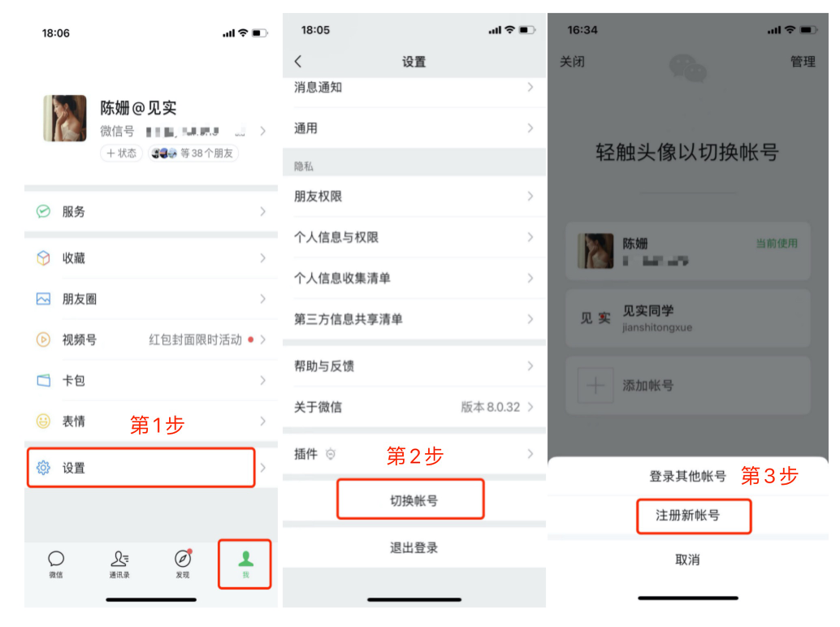The height and width of the screenshot is (627, 840).
Task: Open the 朋友圈 moments icon
Action: click(x=43, y=299)
